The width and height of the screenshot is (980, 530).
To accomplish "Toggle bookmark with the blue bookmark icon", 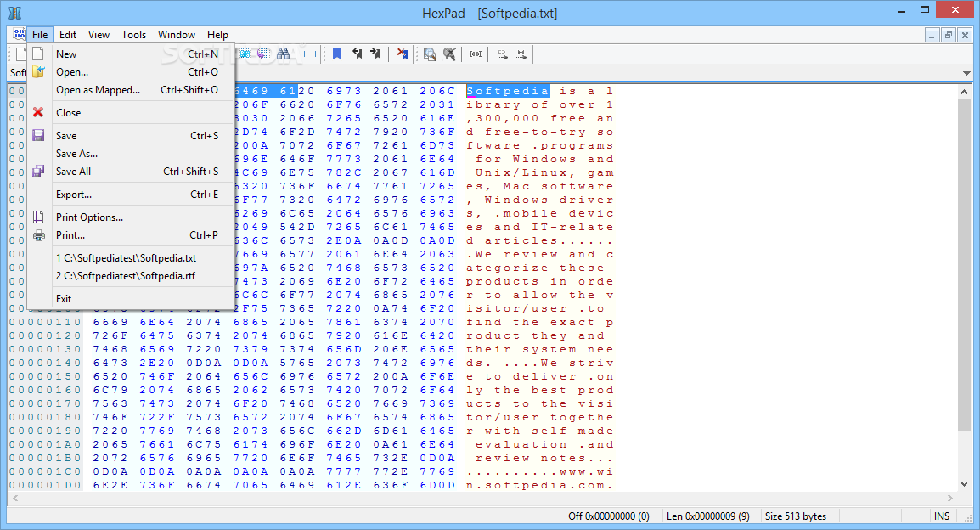I will click(337, 54).
